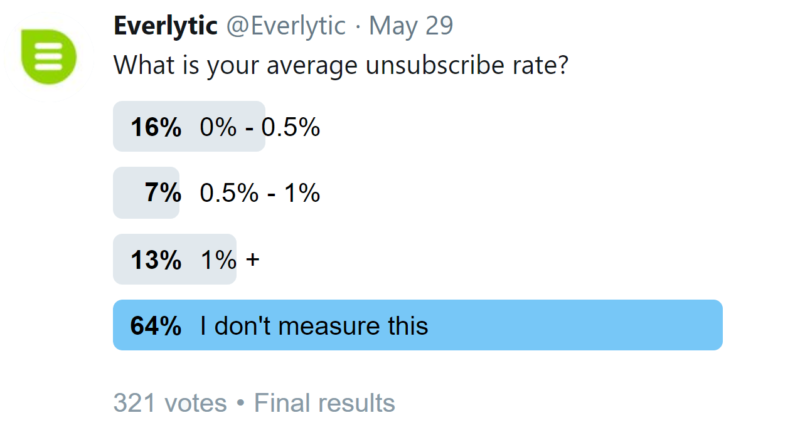Click the Everlytic display name
Screen dimensions: 800x435
coord(165,26)
